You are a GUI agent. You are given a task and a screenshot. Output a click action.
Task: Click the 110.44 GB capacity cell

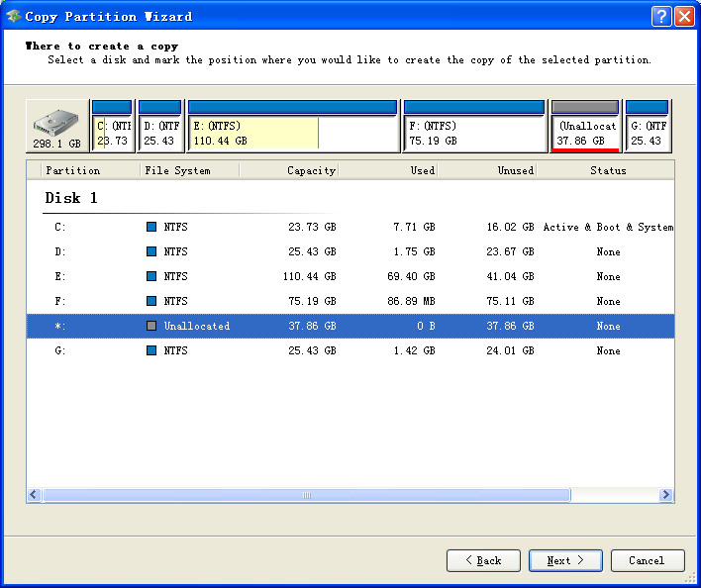tap(309, 276)
